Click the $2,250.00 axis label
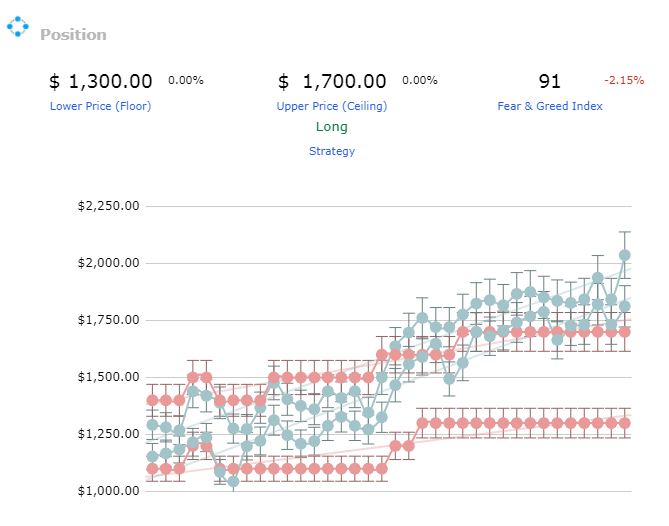The width and height of the screenshot is (669, 526). (x=108, y=206)
